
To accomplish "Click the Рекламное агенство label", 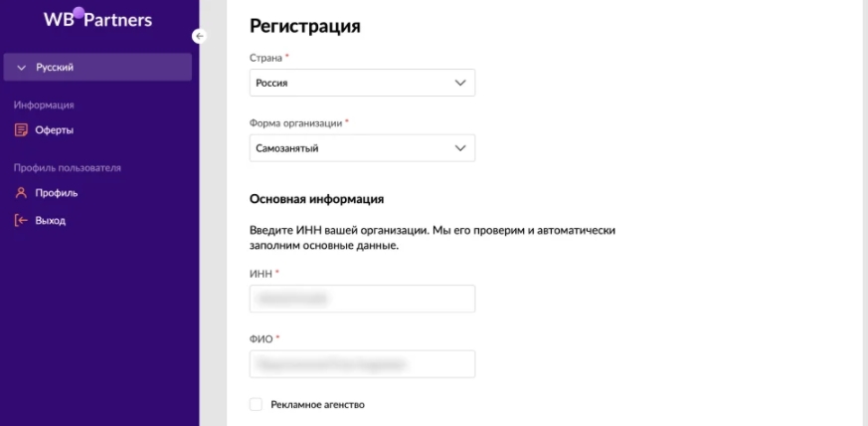I will point(318,404).
